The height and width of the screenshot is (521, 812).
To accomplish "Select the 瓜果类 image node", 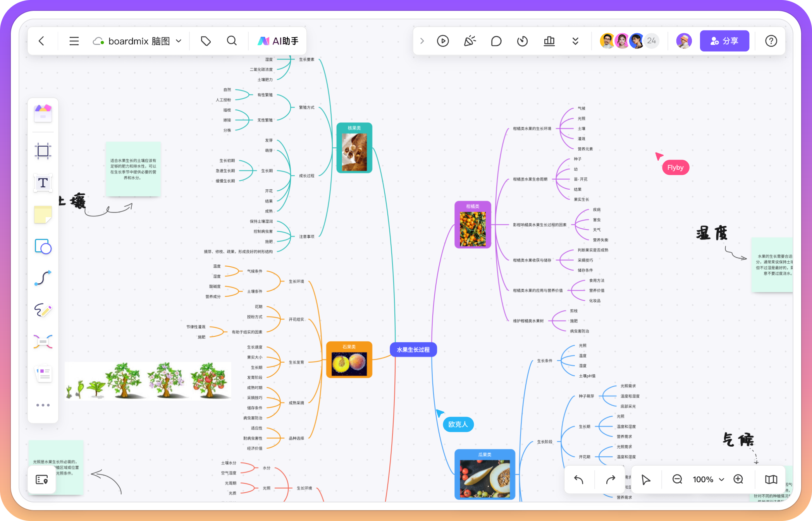I will click(x=485, y=475).
